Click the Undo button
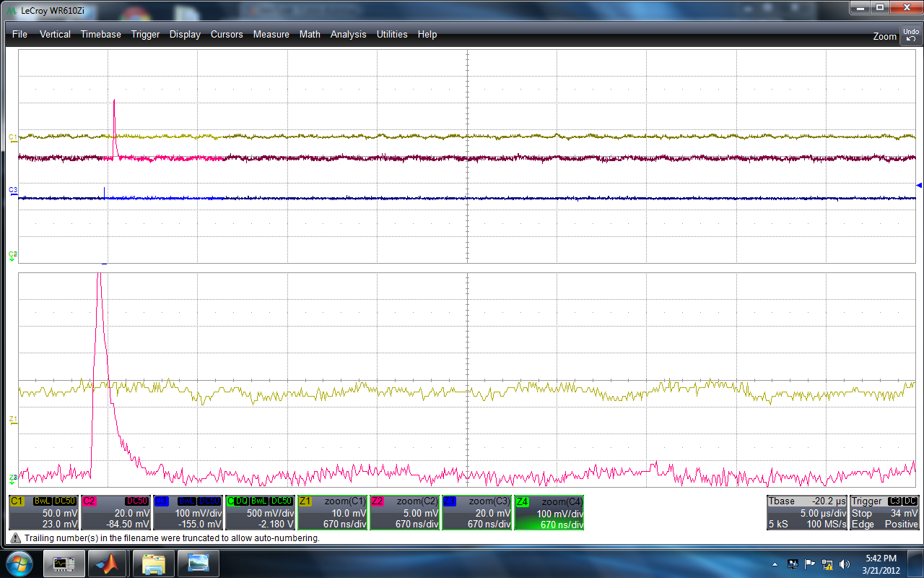The height and width of the screenshot is (578, 924). point(910,35)
